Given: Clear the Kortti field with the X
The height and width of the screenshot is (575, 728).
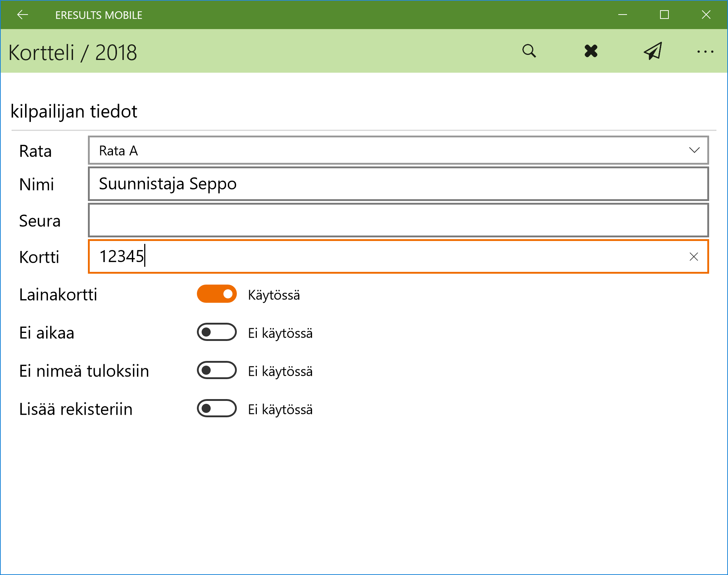Looking at the screenshot, I should click(693, 257).
